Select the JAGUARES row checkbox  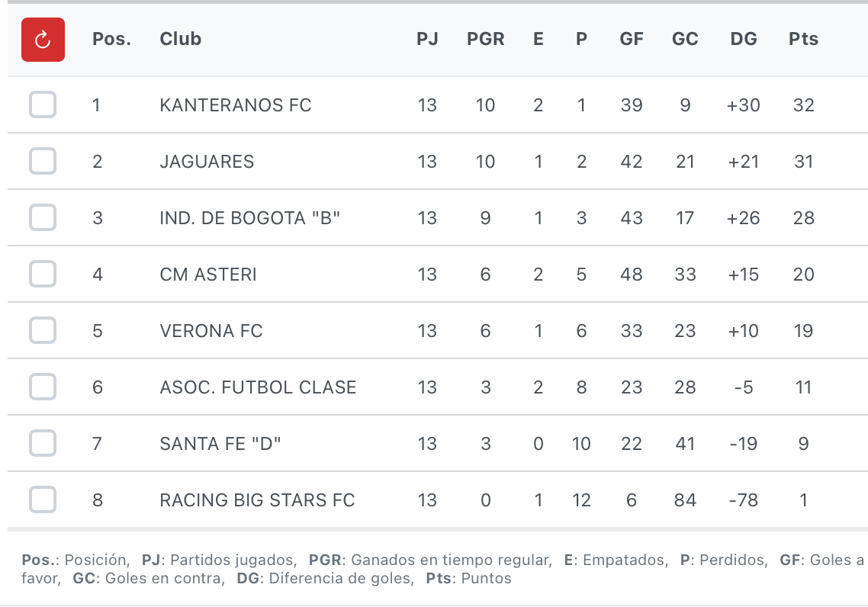pos(43,161)
